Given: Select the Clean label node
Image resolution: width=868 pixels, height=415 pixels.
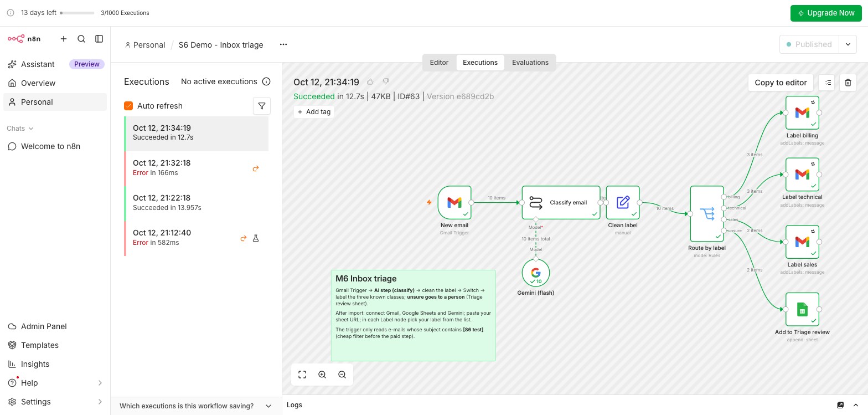Looking at the screenshot, I should (x=623, y=202).
